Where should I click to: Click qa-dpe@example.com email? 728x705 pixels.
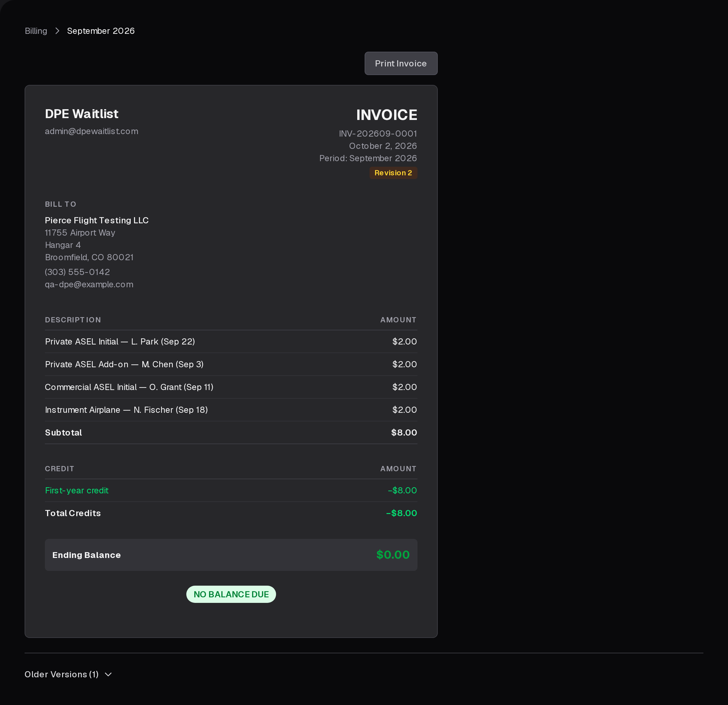coord(89,284)
